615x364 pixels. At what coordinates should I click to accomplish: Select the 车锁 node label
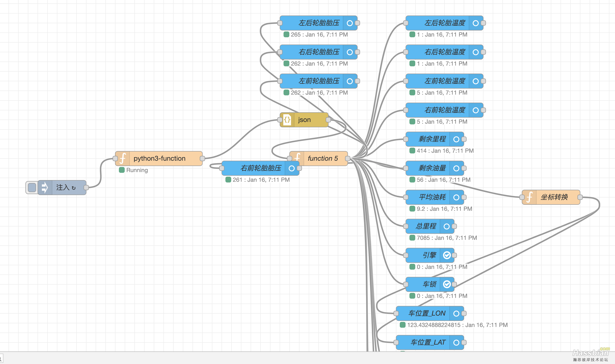(429, 284)
